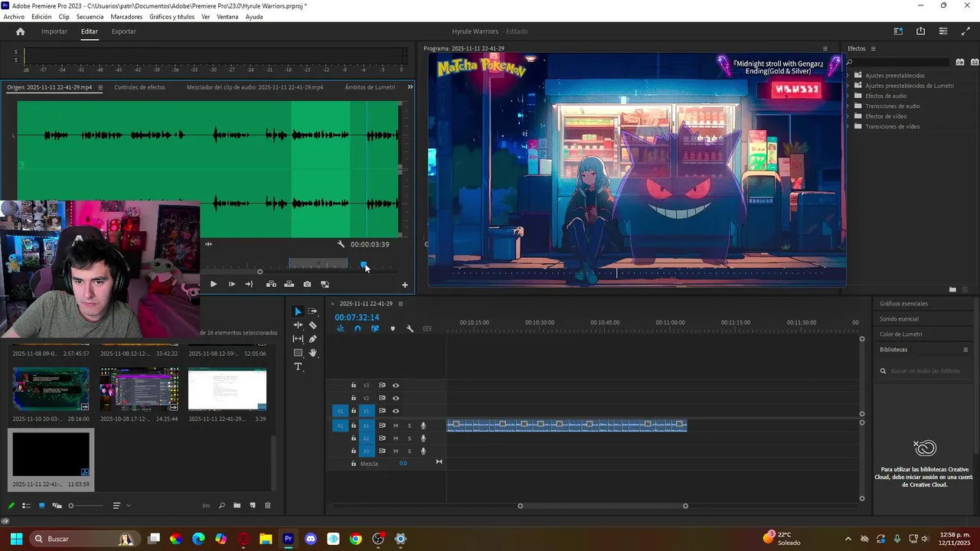Expand Ajustes preestablecidos de Lumetri folder
Image resolution: width=980 pixels, height=551 pixels.
(848, 86)
